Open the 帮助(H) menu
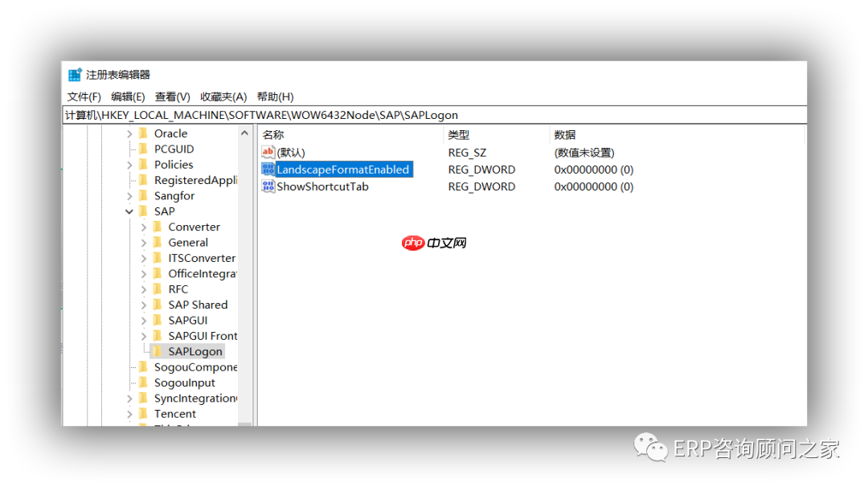 pyautogui.click(x=274, y=96)
